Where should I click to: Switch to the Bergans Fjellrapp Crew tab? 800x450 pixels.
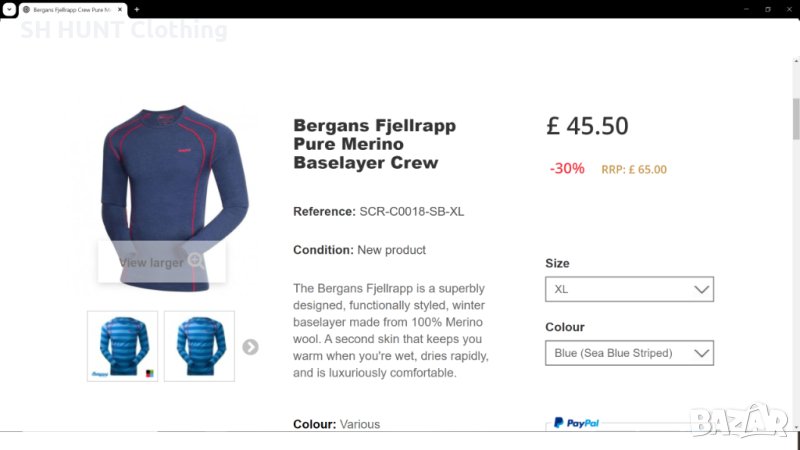point(70,9)
